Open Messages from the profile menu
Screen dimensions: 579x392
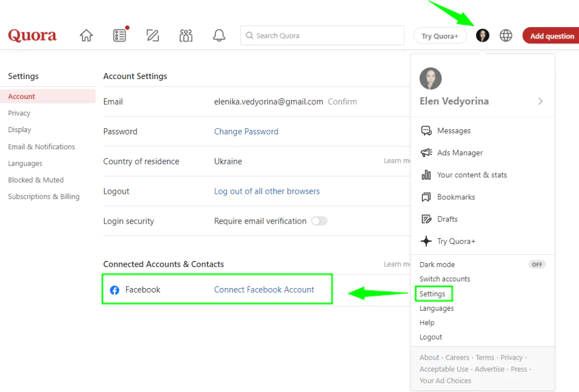click(x=454, y=130)
